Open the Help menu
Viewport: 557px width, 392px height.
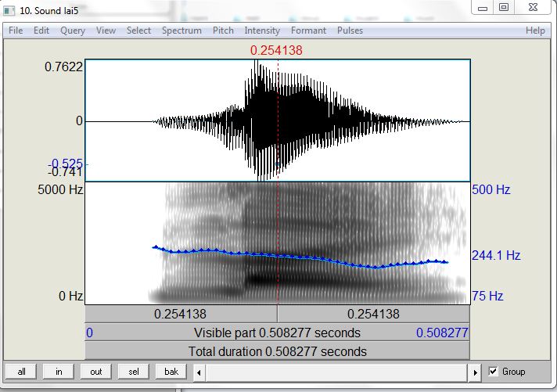pyautogui.click(x=535, y=31)
